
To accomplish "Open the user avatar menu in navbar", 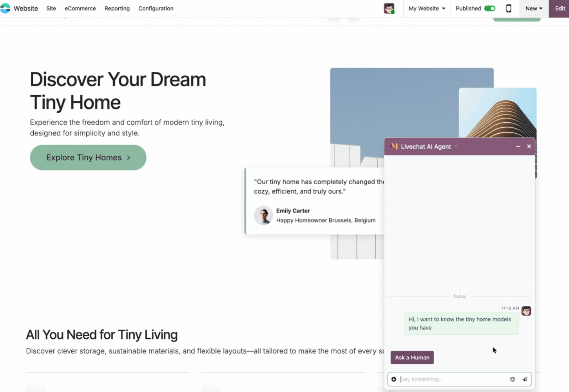I will tap(389, 8).
